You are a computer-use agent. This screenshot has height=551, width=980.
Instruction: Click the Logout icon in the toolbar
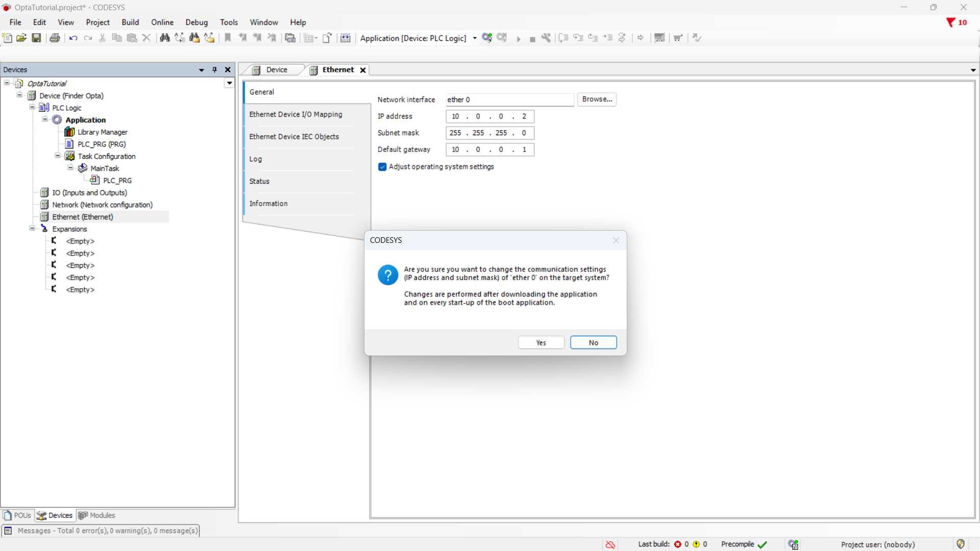coord(502,38)
